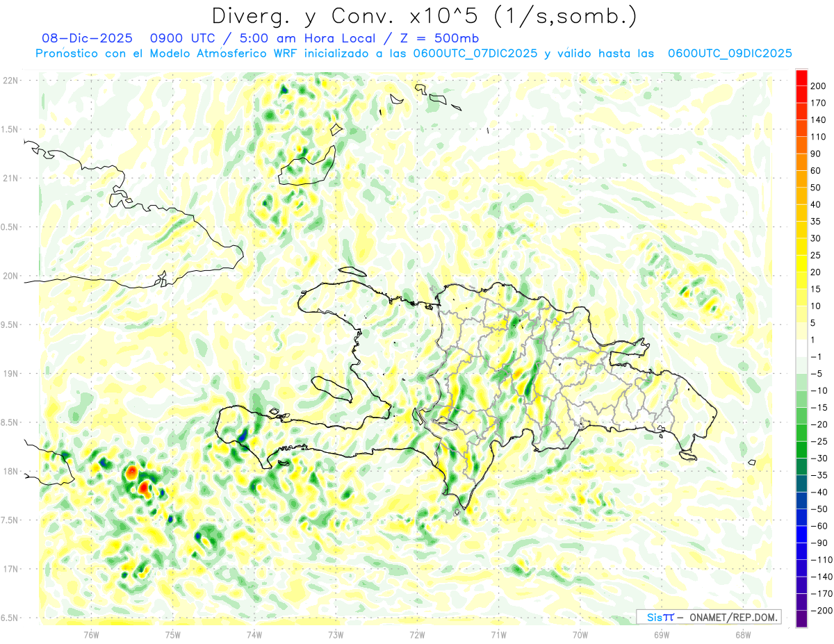Image resolution: width=834 pixels, height=644 pixels.
Task: Click the 17N latitude label
Action: tap(11, 569)
